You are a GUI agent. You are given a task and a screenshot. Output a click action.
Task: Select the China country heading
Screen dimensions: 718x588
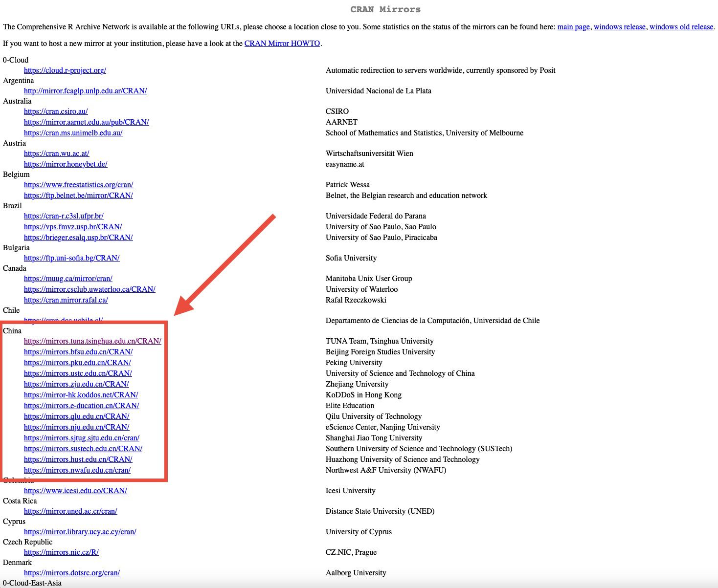tap(12, 331)
